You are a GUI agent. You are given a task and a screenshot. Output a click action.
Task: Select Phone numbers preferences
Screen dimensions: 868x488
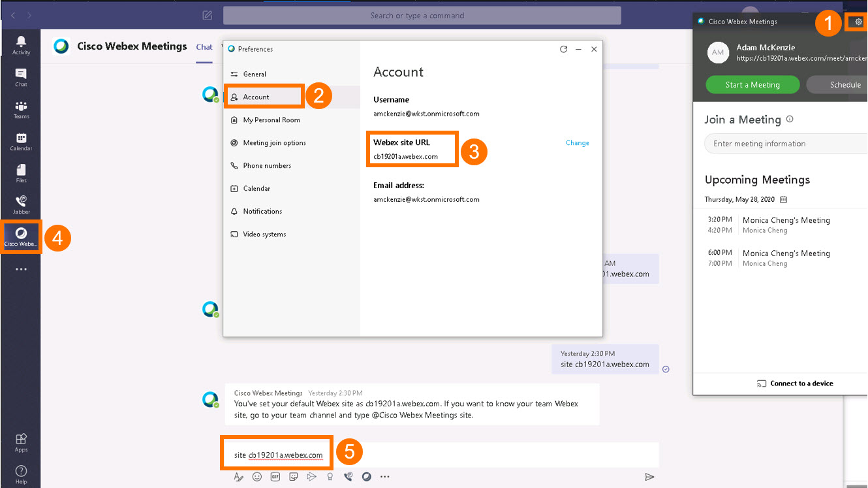coord(292,166)
